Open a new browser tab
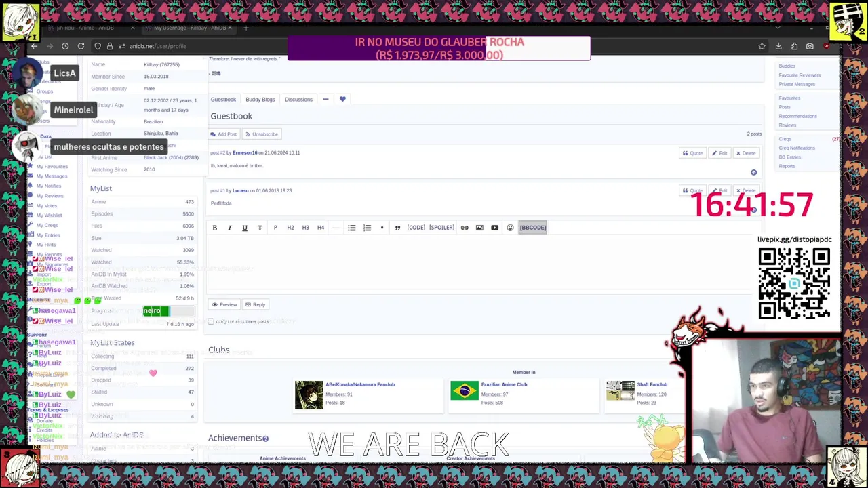 (246, 28)
